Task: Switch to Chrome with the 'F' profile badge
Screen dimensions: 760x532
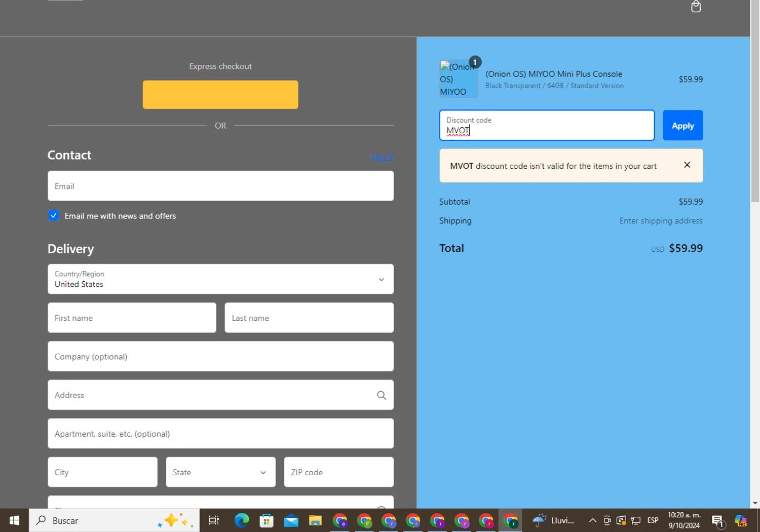Action: tap(364, 520)
